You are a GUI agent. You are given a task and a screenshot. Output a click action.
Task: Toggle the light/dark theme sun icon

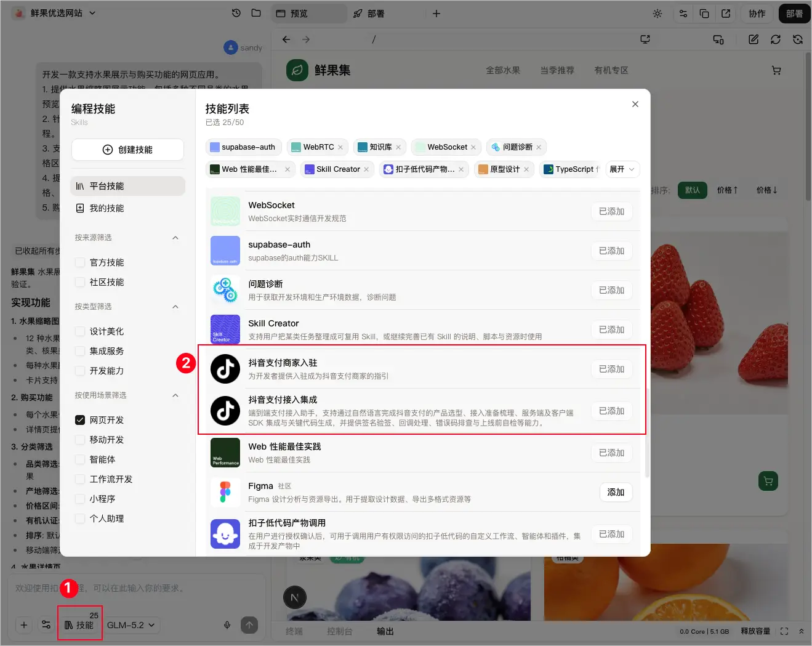[x=657, y=14]
